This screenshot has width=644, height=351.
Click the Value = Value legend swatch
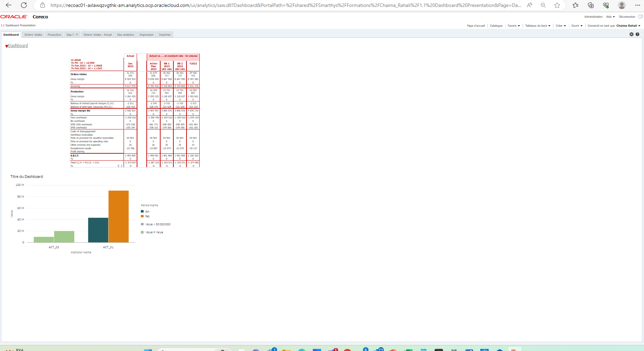[x=142, y=232]
